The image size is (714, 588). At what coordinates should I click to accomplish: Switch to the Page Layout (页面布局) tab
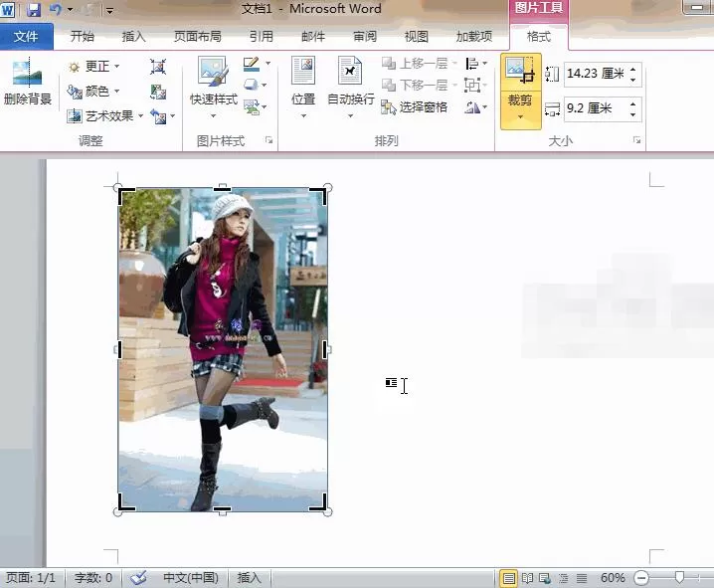click(198, 37)
